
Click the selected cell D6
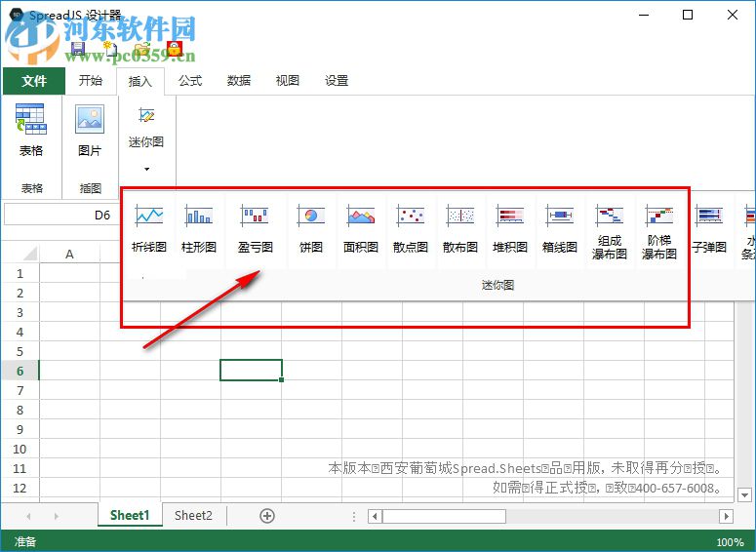252,371
